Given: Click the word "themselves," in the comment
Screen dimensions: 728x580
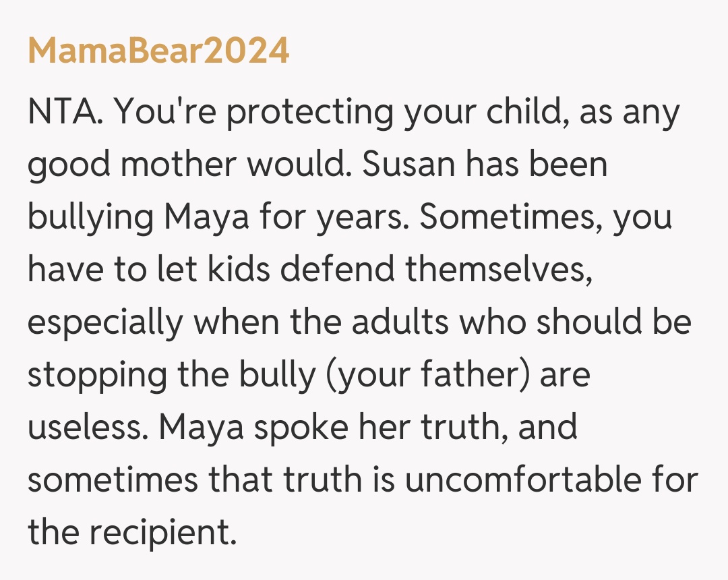Looking at the screenshot, I should click(500, 270).
